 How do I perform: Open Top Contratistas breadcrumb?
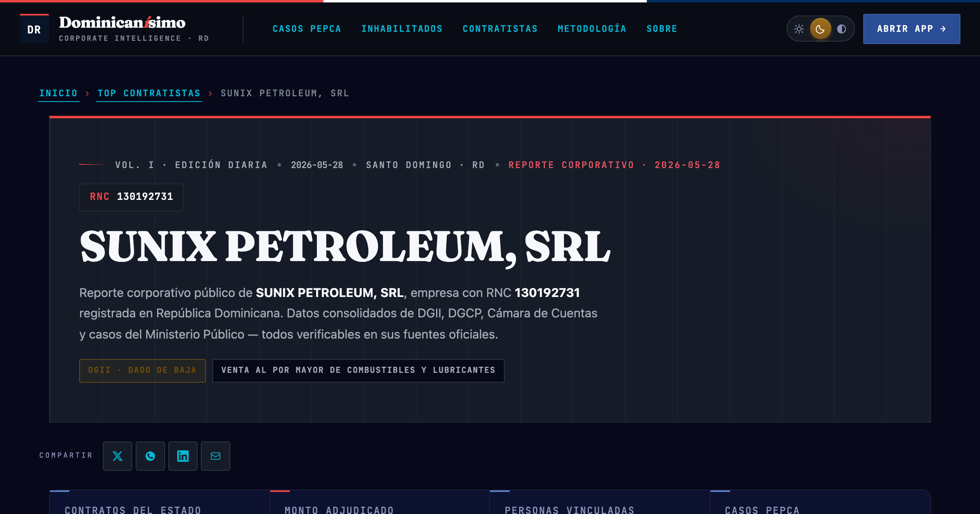pyautogui.click(x=149, y=93)
